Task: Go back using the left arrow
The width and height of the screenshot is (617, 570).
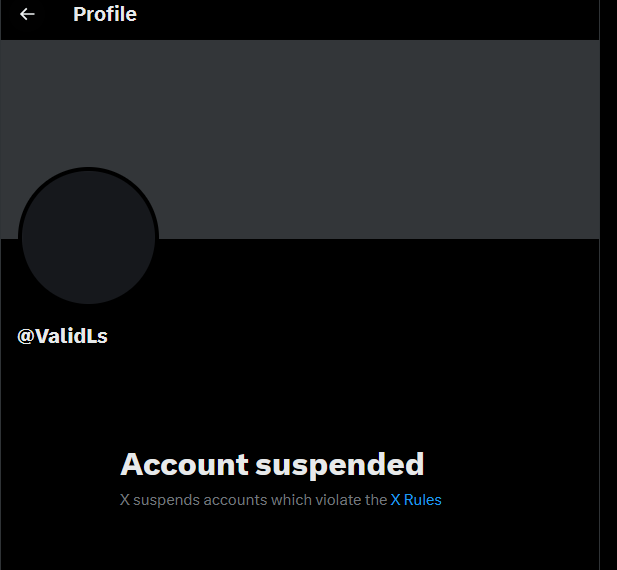Action: [x=27, y=14]
